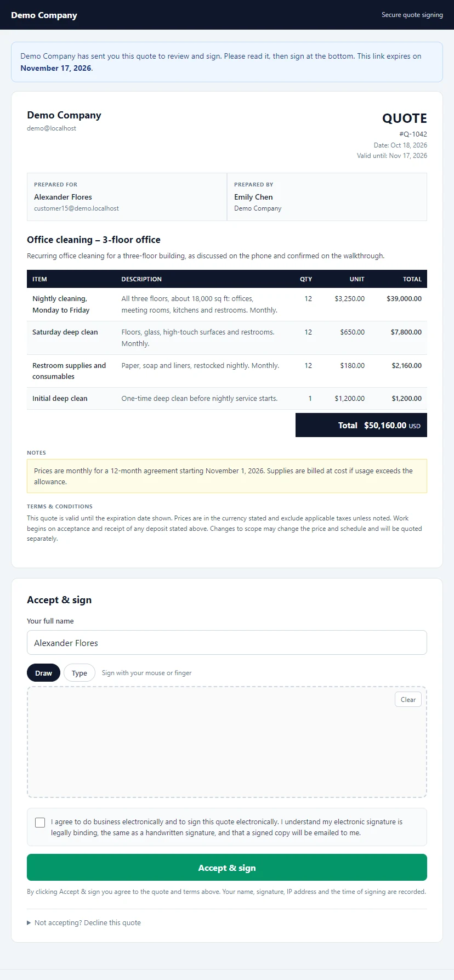Click the yellow Notes box

coord(227,476)
